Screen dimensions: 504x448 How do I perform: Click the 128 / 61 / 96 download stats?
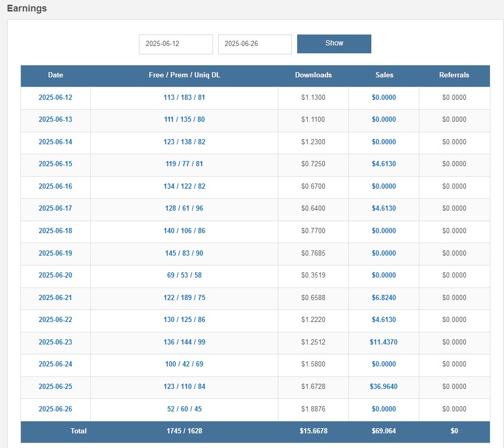(184, 208)
